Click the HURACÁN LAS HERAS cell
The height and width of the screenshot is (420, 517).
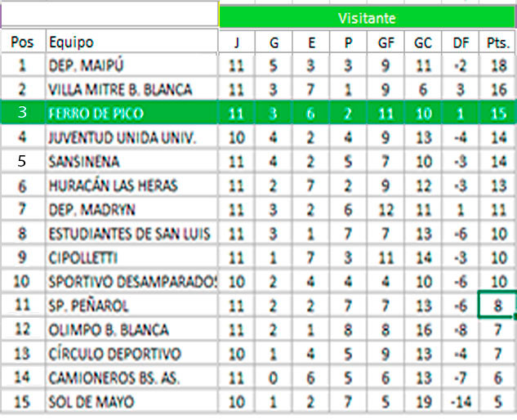coord(131,185)
